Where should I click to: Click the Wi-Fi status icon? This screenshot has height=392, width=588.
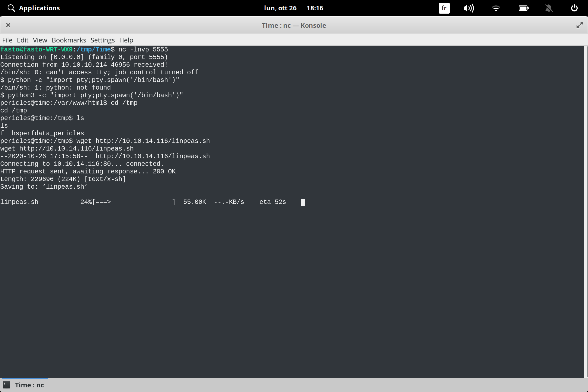pos(496,8)
